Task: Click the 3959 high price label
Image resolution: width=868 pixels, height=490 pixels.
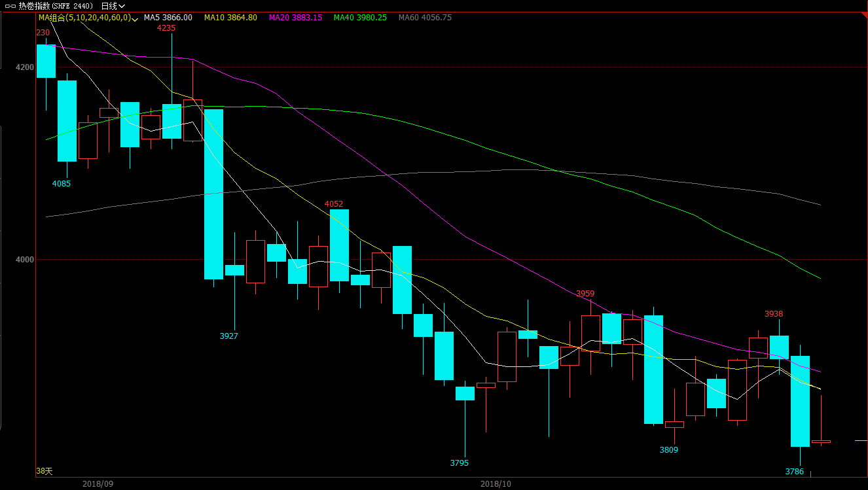Action: [x=585, y=294]
